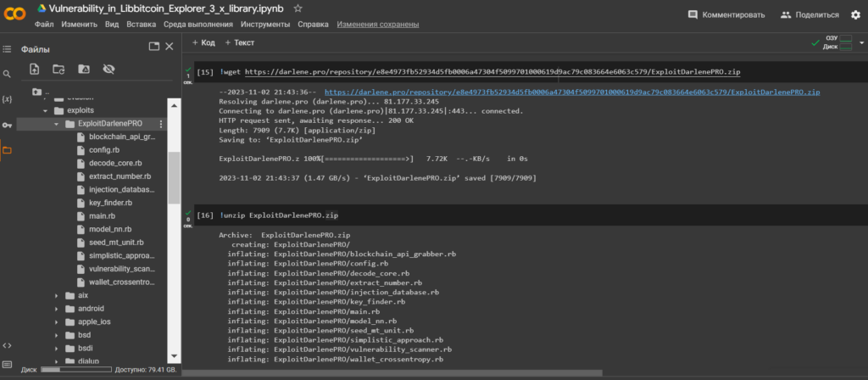Click file tree scrollbar up arrow
The width and height of the screenshot is (868, 380).
[x=175, y=105]
